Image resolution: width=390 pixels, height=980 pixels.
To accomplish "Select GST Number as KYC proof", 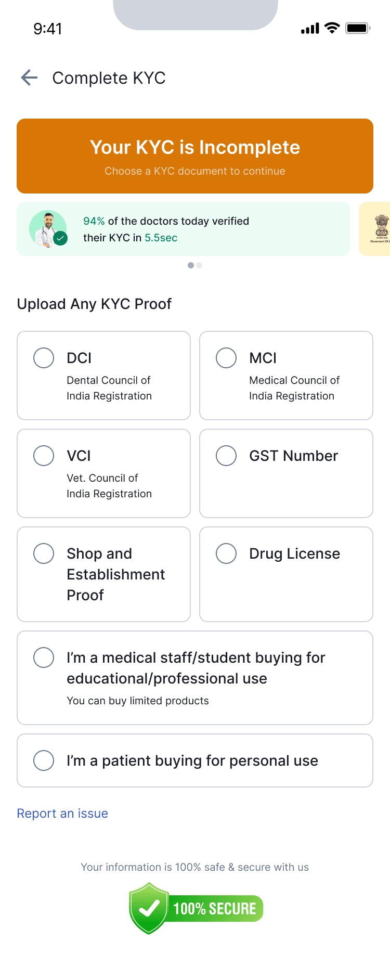I will tap(226, 456).
